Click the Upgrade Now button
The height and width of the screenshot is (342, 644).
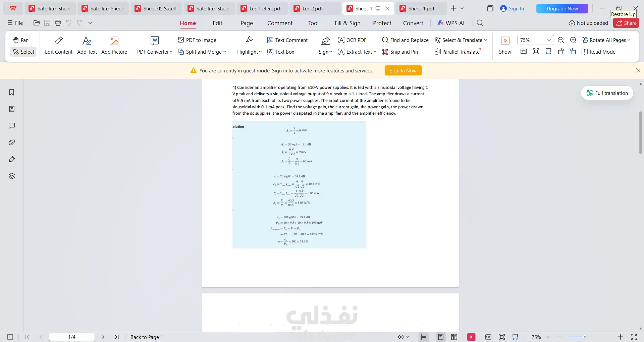point(562,8)
